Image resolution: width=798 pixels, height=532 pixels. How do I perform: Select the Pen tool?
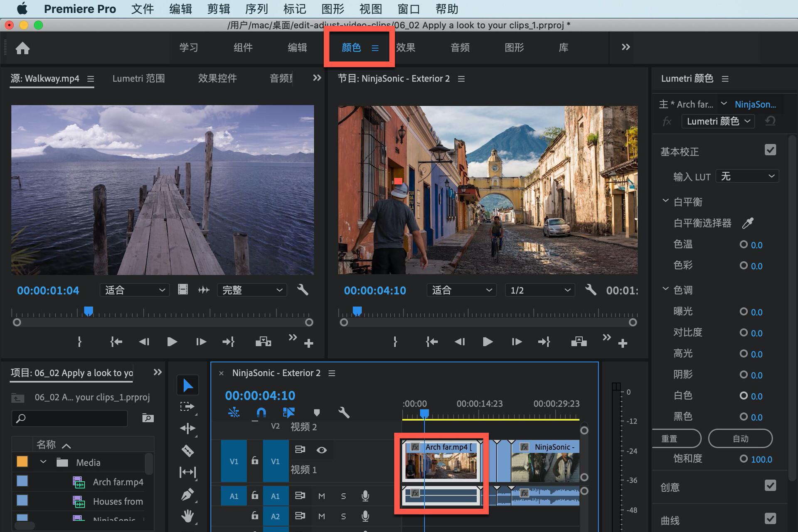[187, 494]
